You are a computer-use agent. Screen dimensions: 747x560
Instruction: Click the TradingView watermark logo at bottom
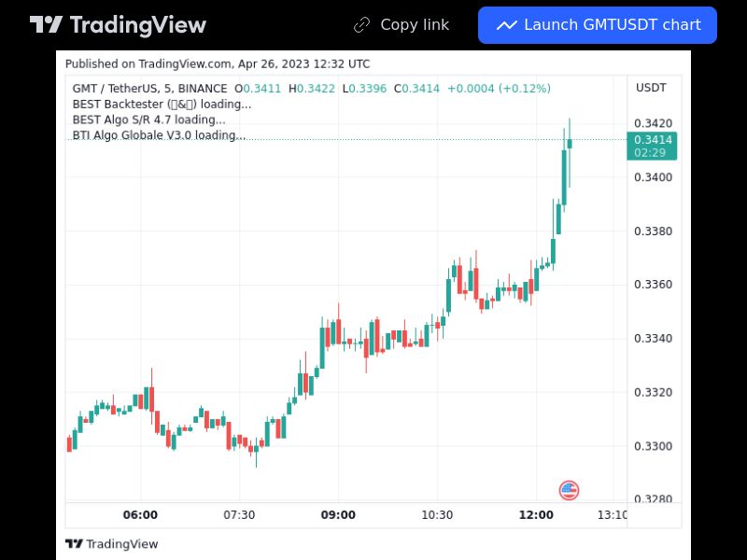[111, 544]
